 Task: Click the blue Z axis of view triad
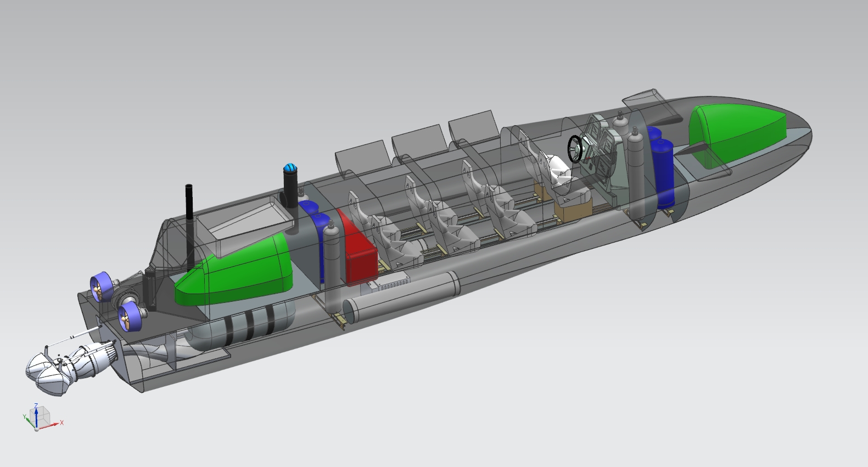36,413
